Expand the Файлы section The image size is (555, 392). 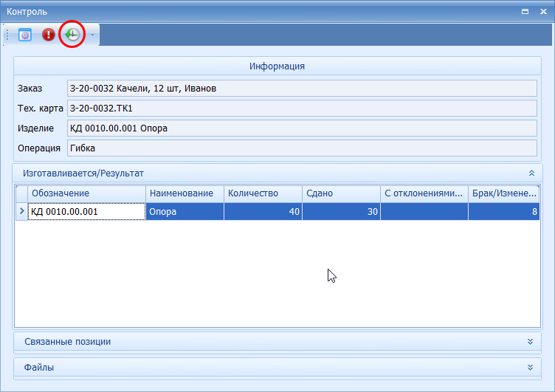(x=529, y=367)
